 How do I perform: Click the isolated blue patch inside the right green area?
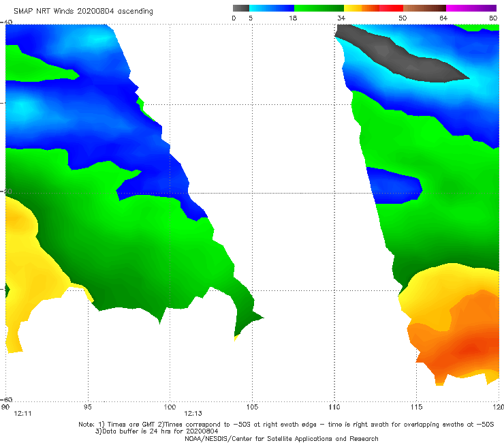click(395, 187)
